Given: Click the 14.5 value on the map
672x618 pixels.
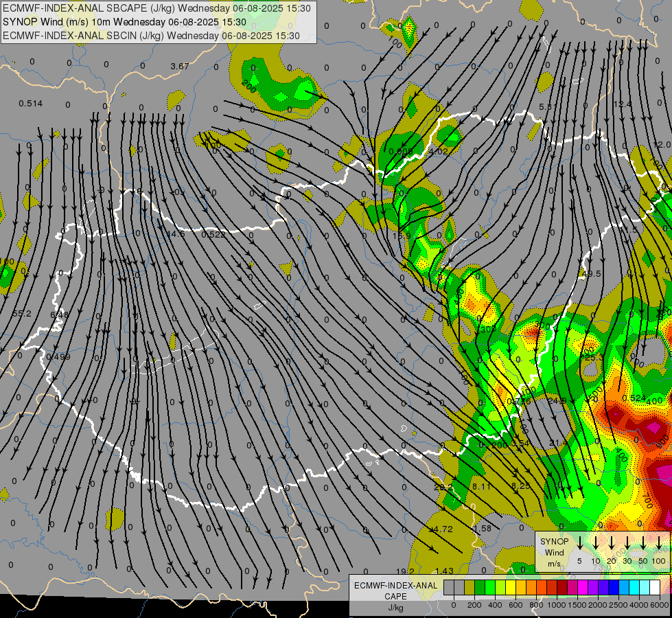Looking at the screenshot, I should click(176, 234).
